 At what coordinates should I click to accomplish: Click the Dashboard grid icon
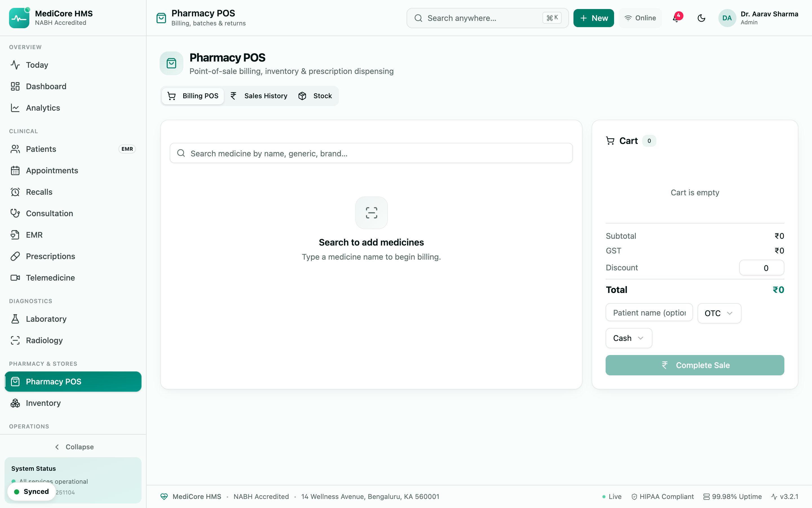point(15,86)
